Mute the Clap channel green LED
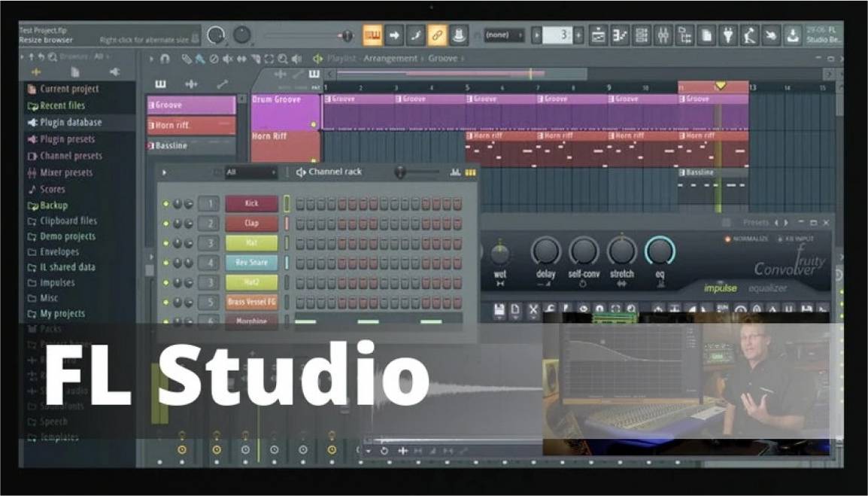 [x=165, y=224]
